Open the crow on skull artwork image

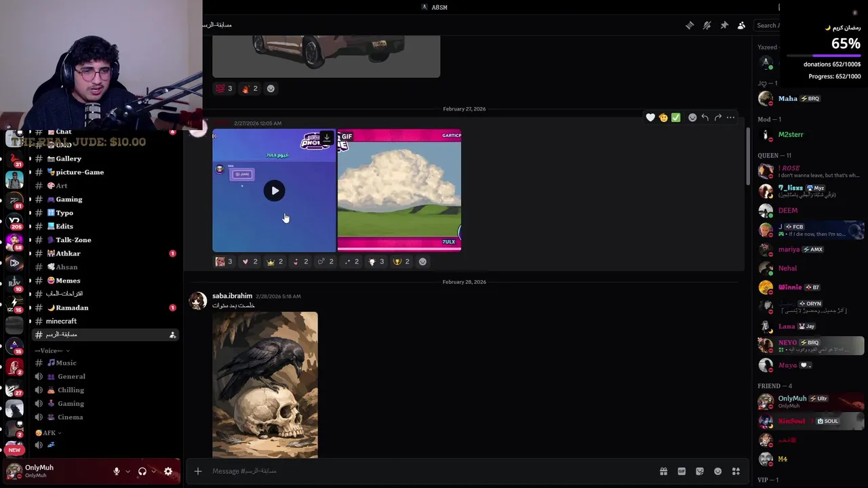265,385
